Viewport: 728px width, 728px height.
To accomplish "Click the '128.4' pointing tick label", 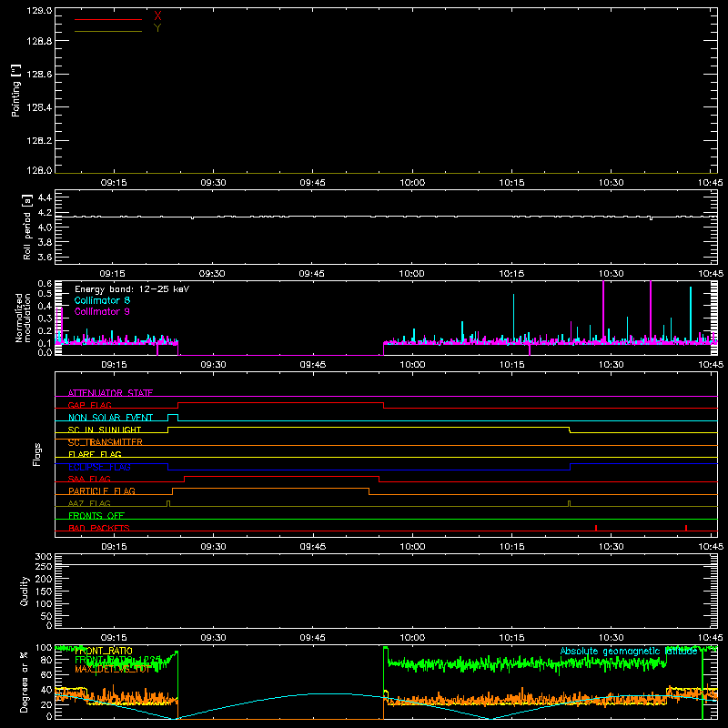I will pyautogui.click(x=39, y=107).
